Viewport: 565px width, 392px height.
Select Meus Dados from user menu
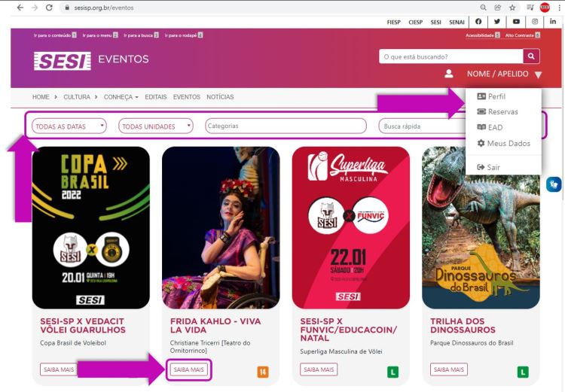click(504, 143)
